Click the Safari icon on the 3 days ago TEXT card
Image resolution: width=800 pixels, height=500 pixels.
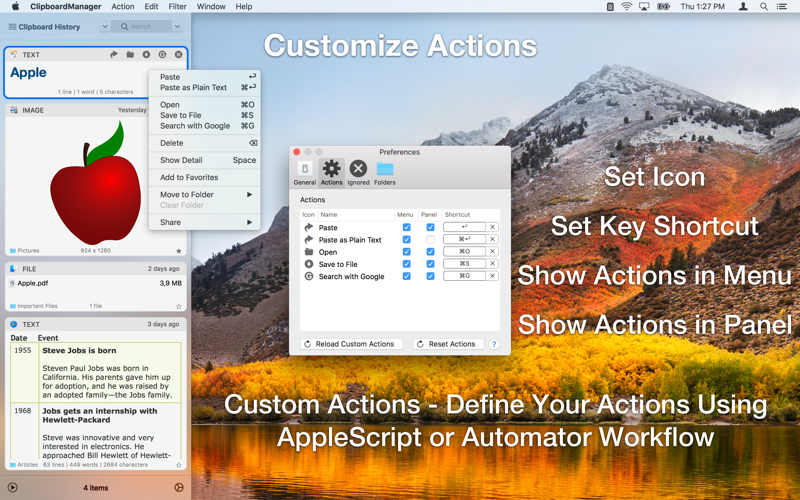coord(14,324)
